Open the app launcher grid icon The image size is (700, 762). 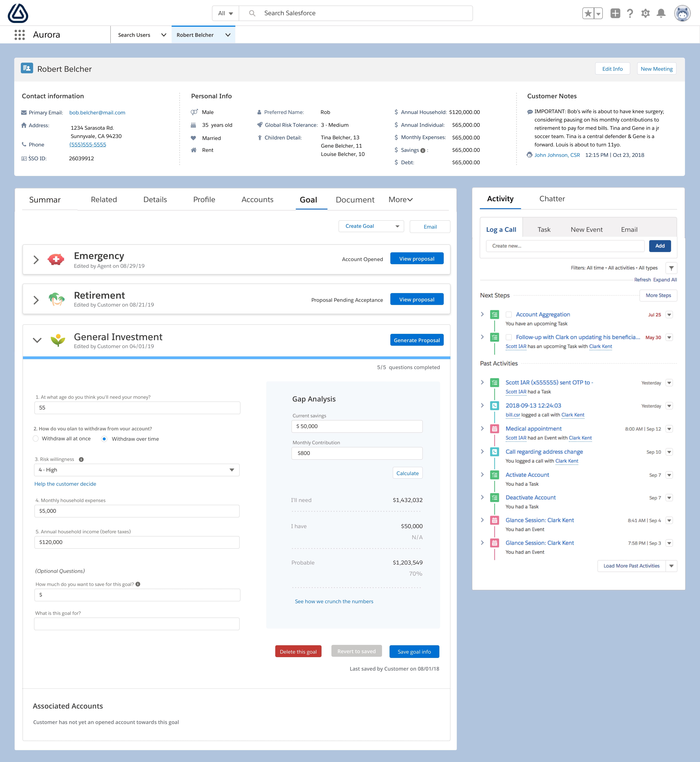coord(20,35)
